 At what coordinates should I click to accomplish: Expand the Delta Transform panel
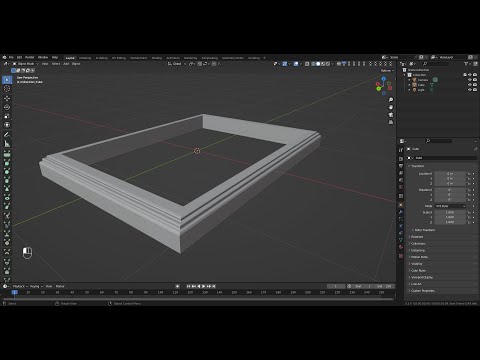click(x=424, y=230)
